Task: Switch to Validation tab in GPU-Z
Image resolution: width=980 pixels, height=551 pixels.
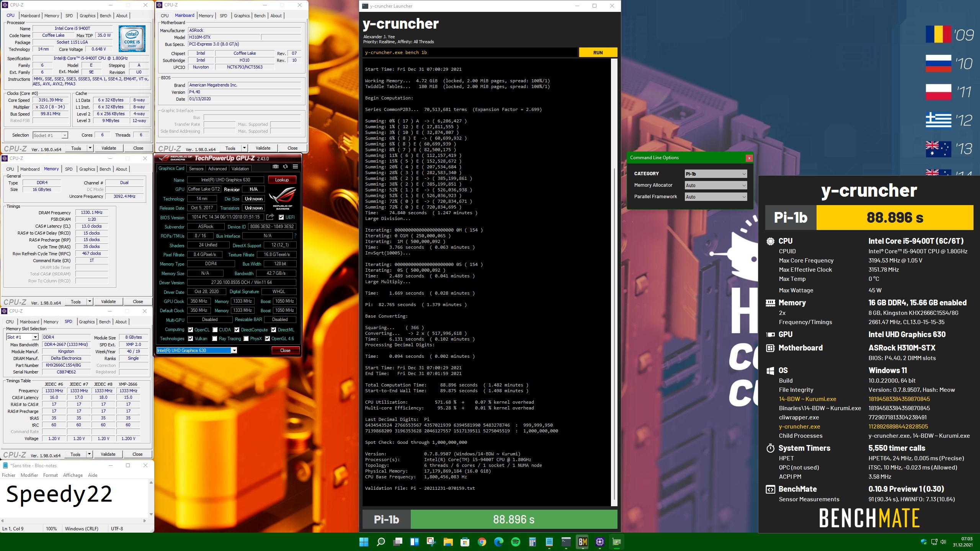Action: click(x=240, y=169)
